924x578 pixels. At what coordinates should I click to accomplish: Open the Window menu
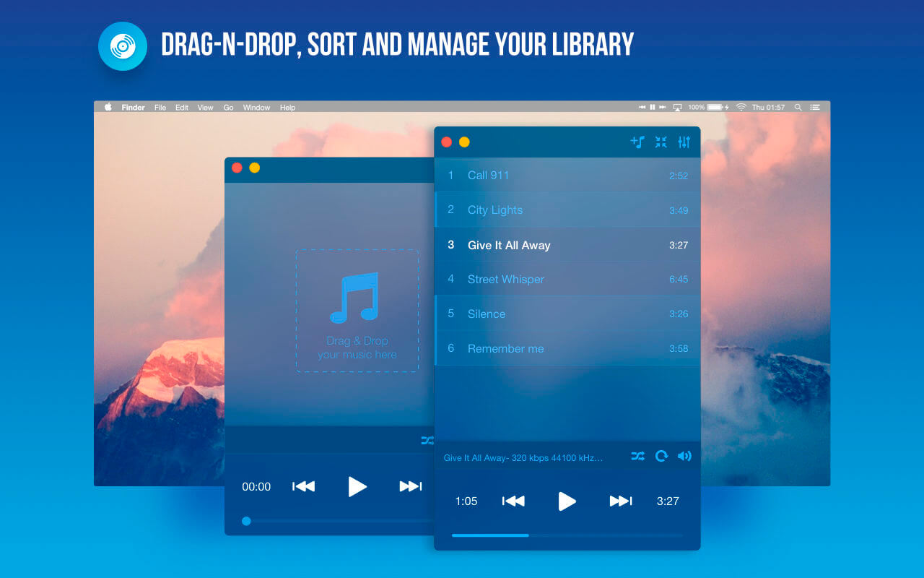256,107
